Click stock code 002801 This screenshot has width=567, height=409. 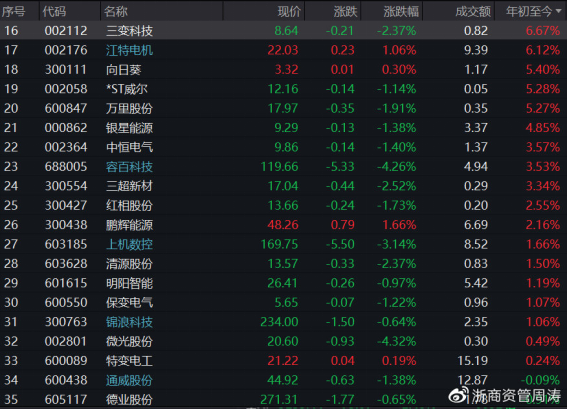[x=66, y=341]
